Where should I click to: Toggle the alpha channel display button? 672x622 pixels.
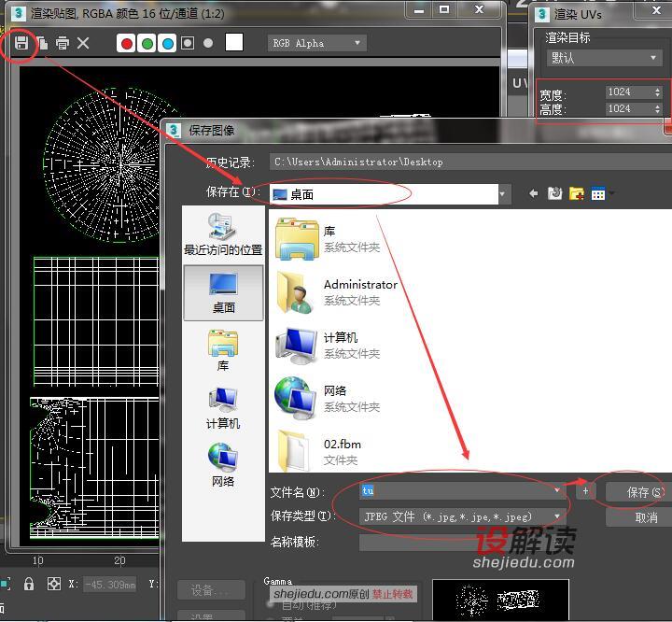(x=188, y=43)
